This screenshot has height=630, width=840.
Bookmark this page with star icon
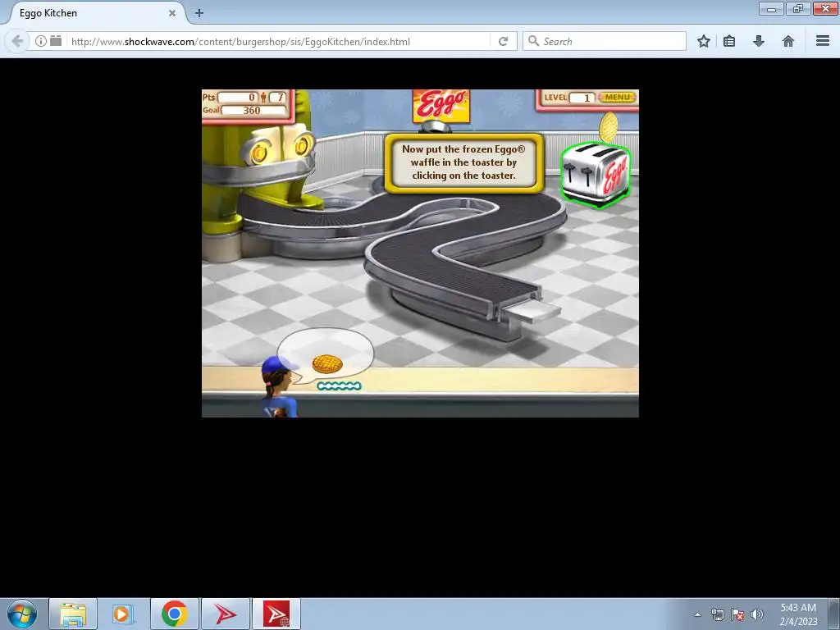(x=703, y=41)
